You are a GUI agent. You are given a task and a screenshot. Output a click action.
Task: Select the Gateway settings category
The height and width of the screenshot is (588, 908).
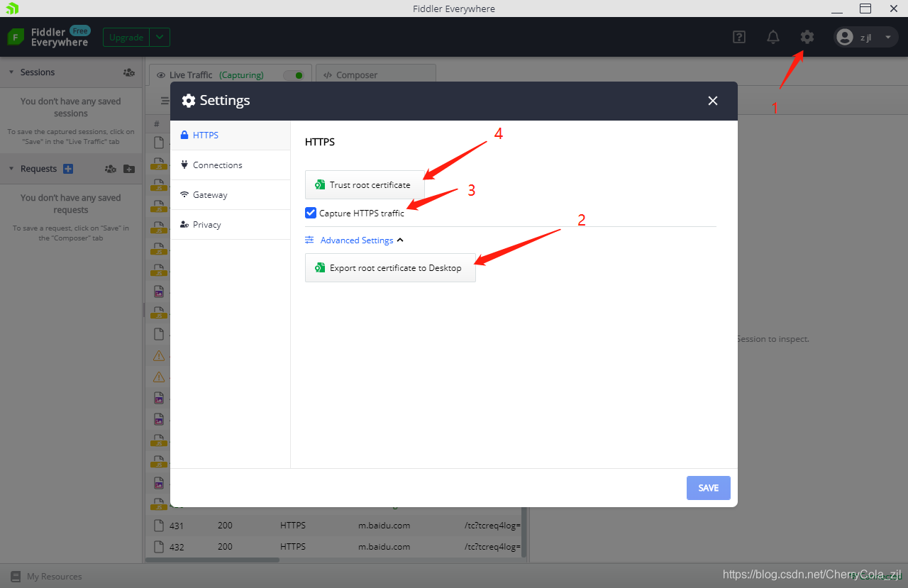pos(231,194)
